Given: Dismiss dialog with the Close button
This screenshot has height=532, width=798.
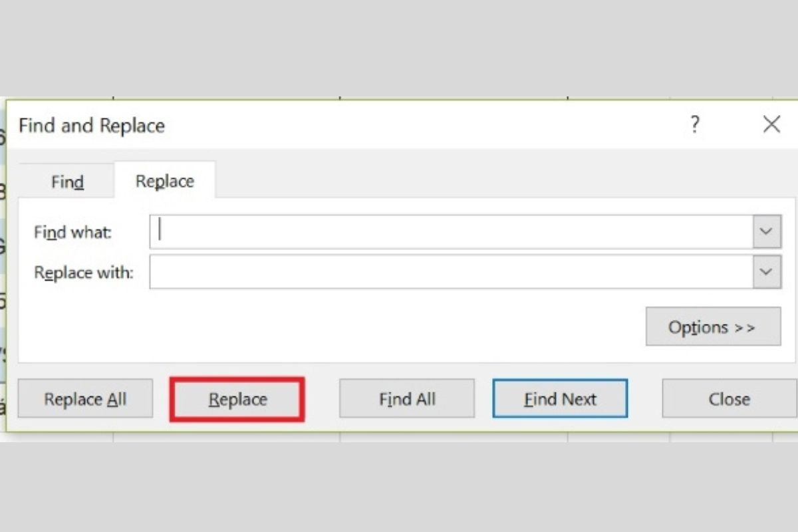Looking at the screenshot, I should [x=729, y=399].
